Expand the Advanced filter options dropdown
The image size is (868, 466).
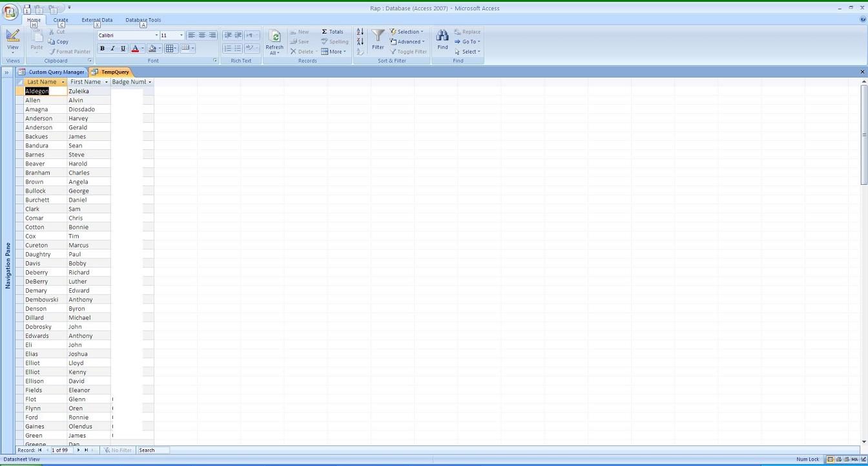coord(408,42)
